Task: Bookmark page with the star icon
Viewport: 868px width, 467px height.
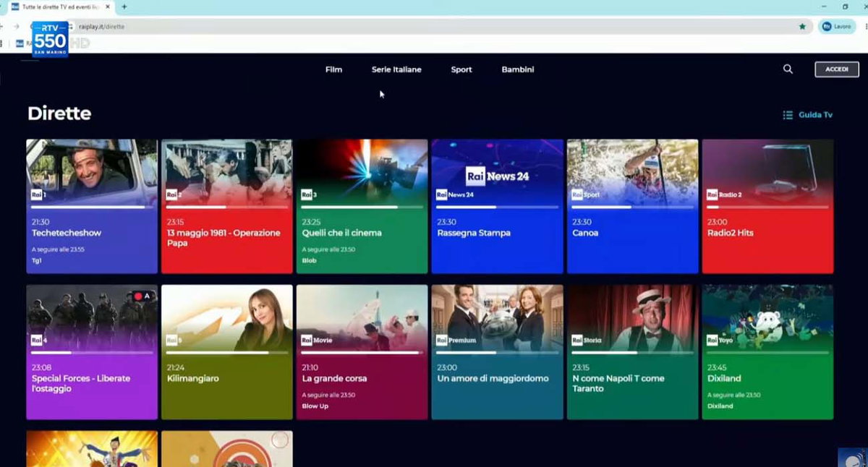Action: pyautogui.click(x=802, y=26)
